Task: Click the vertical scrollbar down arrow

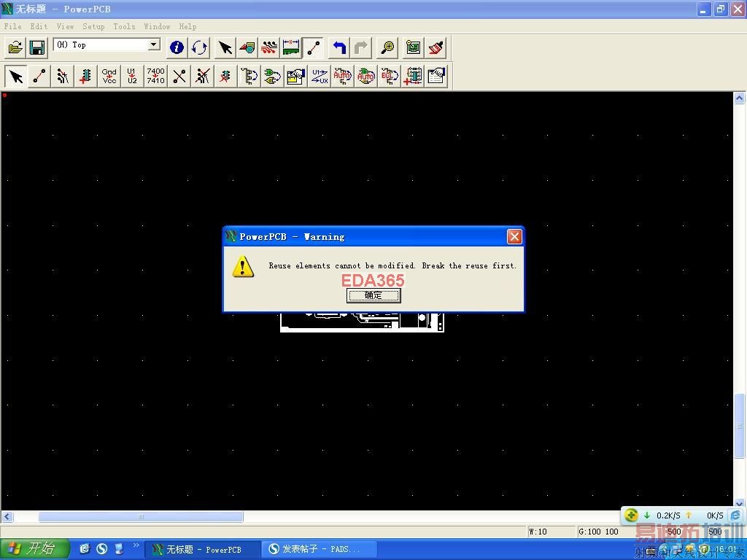Action: (x=740, y=502)
